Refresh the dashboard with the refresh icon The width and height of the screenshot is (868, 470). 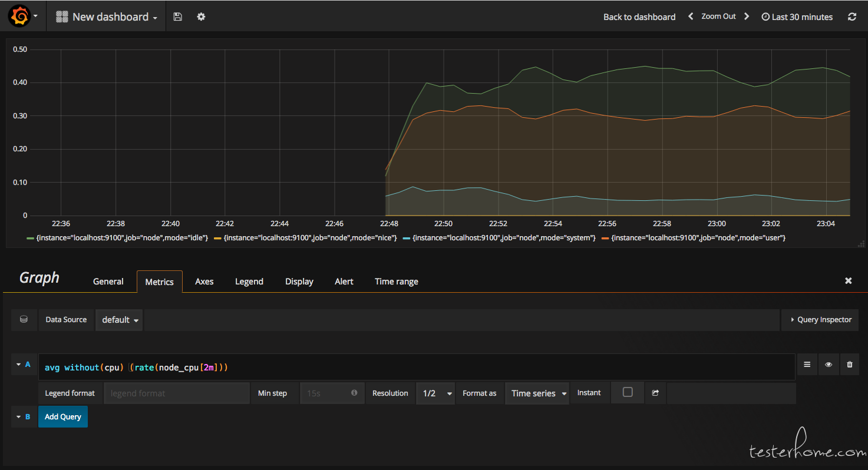point(852,16)
